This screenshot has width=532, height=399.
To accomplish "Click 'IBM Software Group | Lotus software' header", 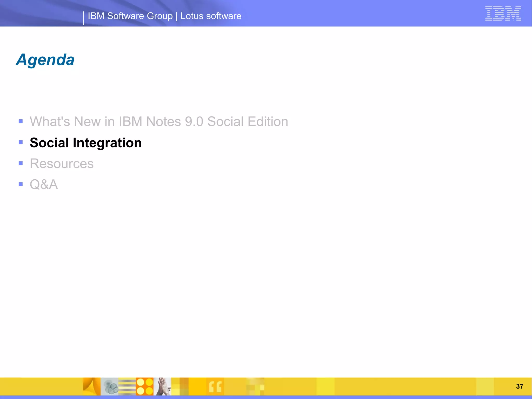I will pyautogui.click(x=165, y=16).
